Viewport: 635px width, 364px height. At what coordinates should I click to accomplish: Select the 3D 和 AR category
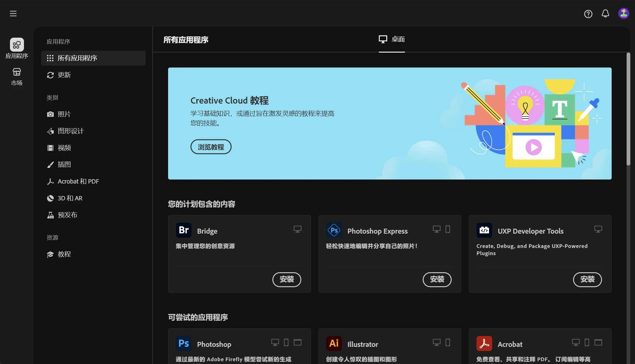click(x=70, y=198)
